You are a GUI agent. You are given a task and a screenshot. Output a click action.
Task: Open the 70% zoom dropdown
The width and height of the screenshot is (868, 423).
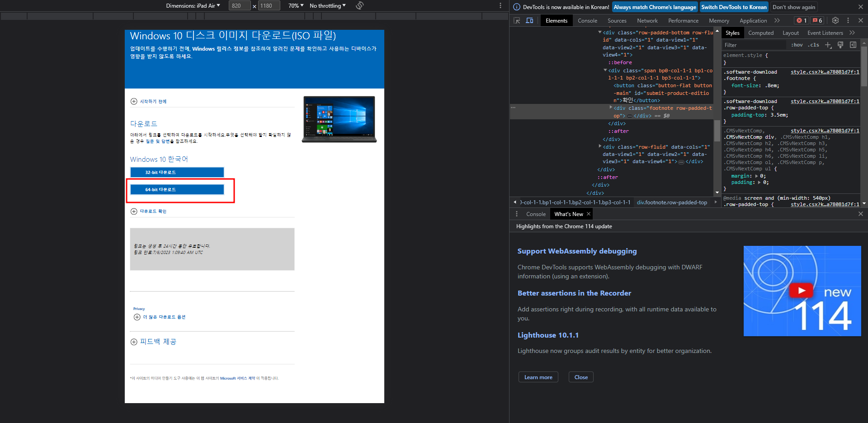coord(296,6)
